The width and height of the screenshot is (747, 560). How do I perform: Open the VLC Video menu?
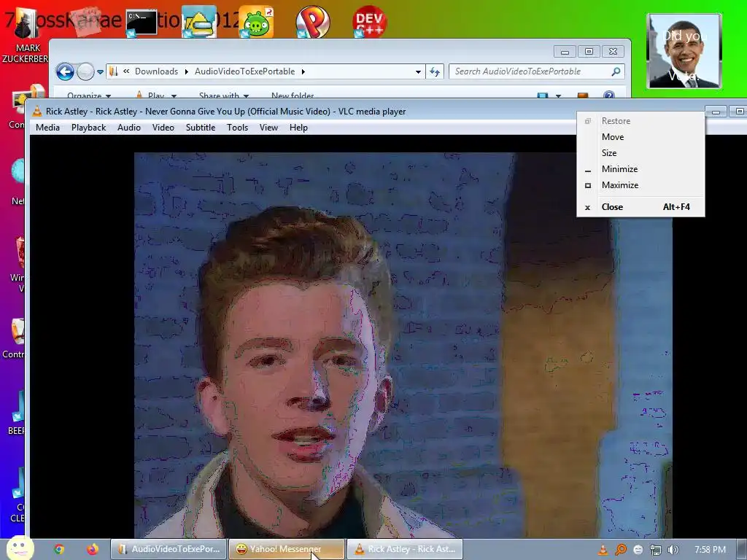tap(163, 128)
